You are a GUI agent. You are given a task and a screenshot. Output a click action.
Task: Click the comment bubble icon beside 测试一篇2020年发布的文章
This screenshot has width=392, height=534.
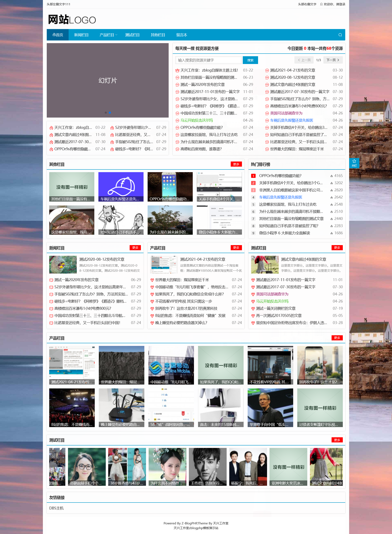pos(51,280)
